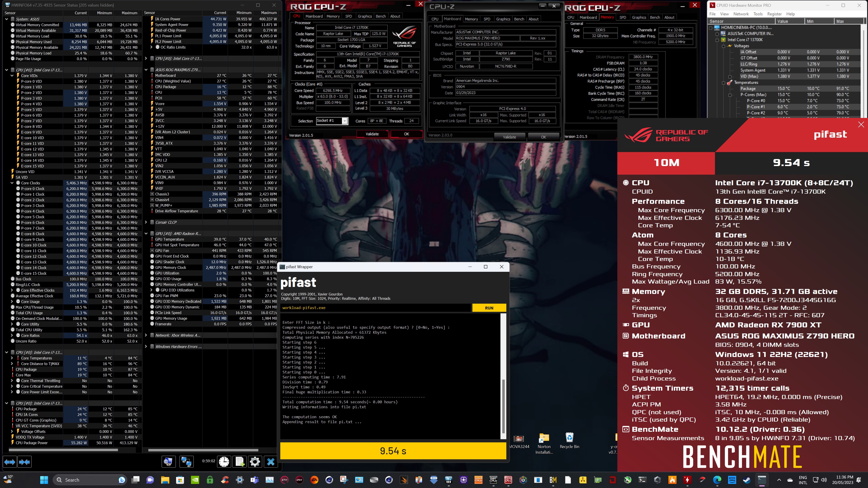Click HWiNFO left panel horizontal scrollbar
Screen dimensions: 868x488
tap(63, 450)
